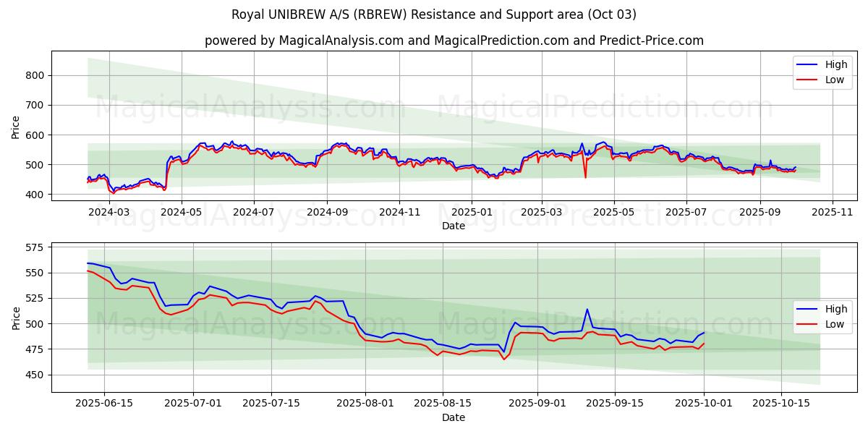Screen dimensions: 868x434
Task: Click the top chart Date axis label
Action: [x=454, y=226]
